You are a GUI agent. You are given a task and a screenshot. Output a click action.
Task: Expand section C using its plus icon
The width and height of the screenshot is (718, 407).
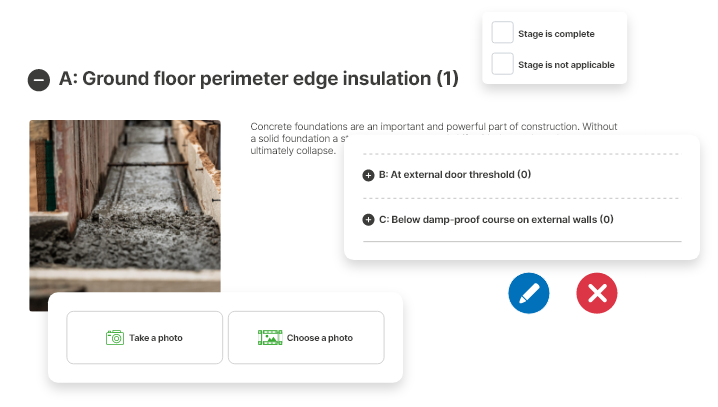pos(368,220)
